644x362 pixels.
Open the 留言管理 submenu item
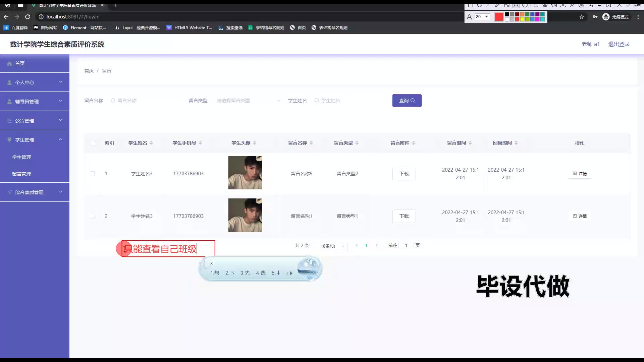pos(21,174)
